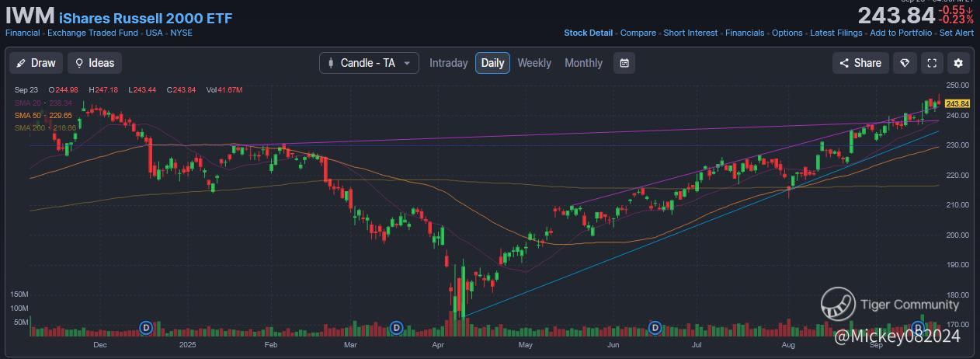
Task: Open the Latest Filings link
Action: coord(836,33)
